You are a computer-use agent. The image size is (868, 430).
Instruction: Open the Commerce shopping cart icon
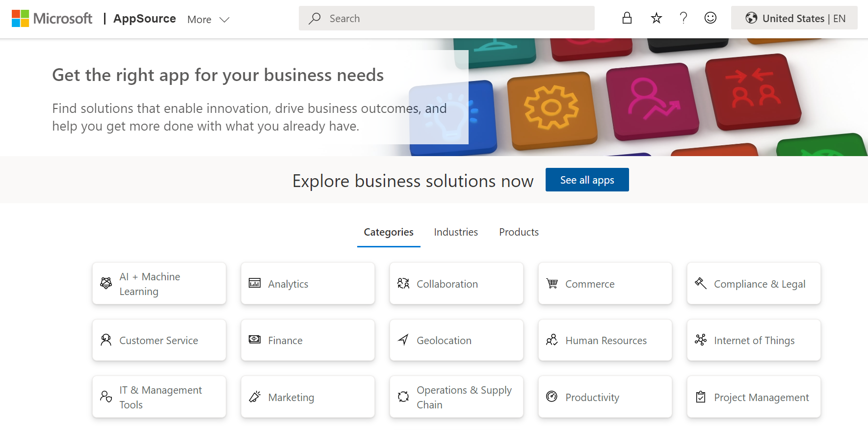(x=552, y=283)
